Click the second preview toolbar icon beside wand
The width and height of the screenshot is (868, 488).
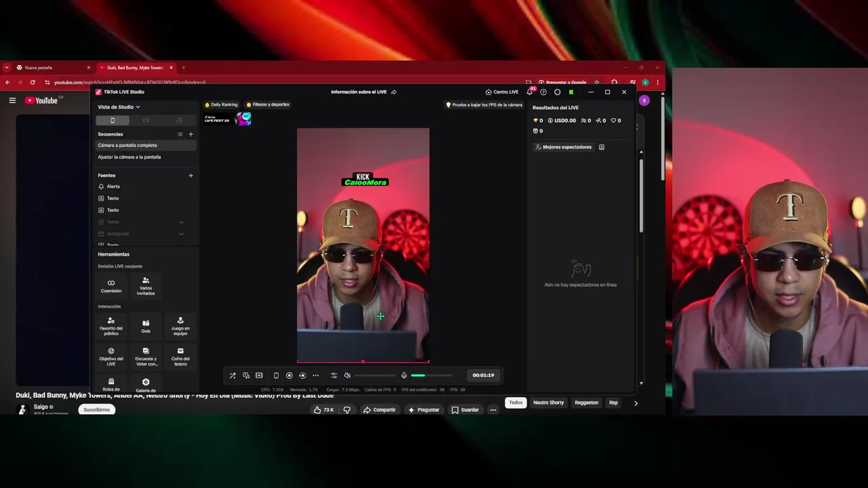coord(246,375)
